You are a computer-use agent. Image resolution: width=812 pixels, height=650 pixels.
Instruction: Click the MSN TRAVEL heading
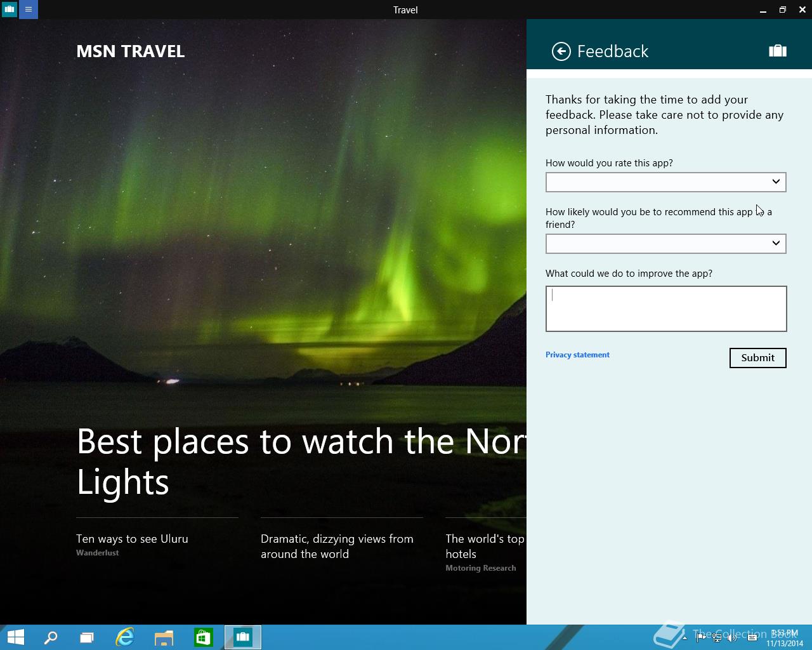pos(131,51)
